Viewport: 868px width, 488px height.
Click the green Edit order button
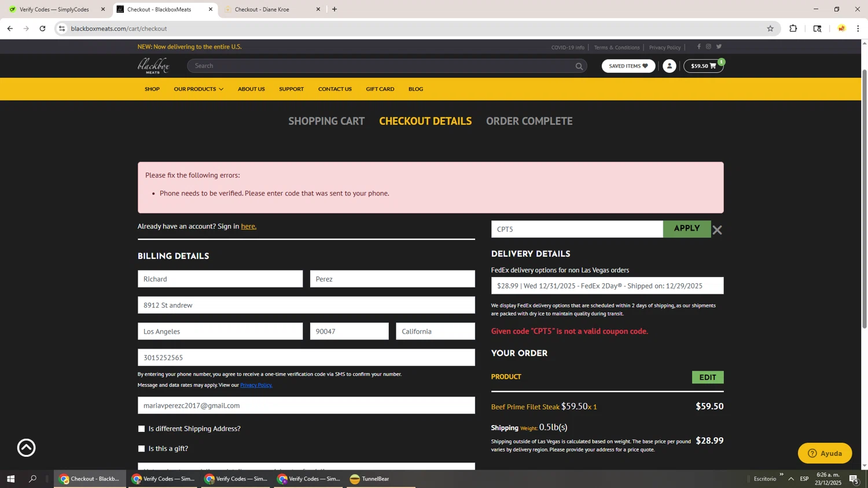click(708, 377)
